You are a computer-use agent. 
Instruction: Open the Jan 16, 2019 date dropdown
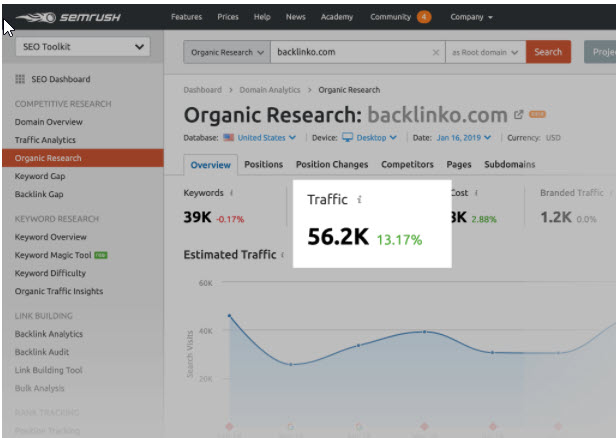pos(464,138)
